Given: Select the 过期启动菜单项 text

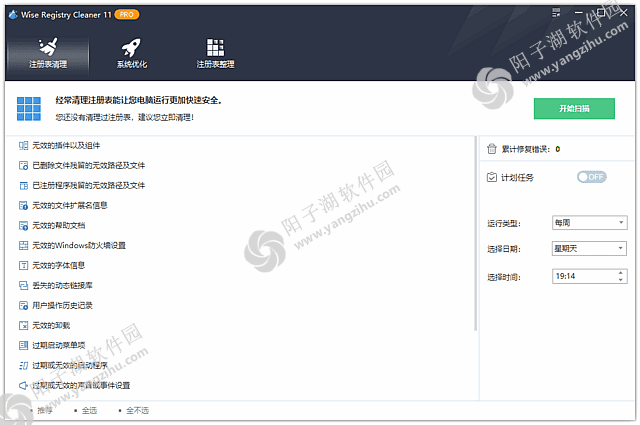Looking at the screenshot, I should 59,346.
